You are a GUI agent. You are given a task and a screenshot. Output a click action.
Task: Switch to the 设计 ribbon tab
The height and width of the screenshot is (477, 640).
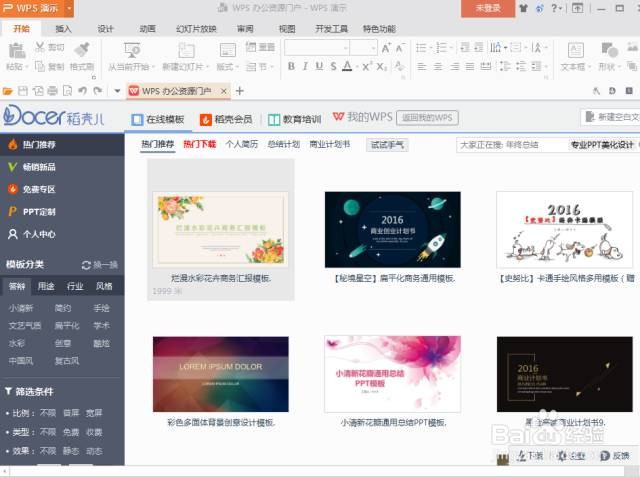click(x=105, y=29)
